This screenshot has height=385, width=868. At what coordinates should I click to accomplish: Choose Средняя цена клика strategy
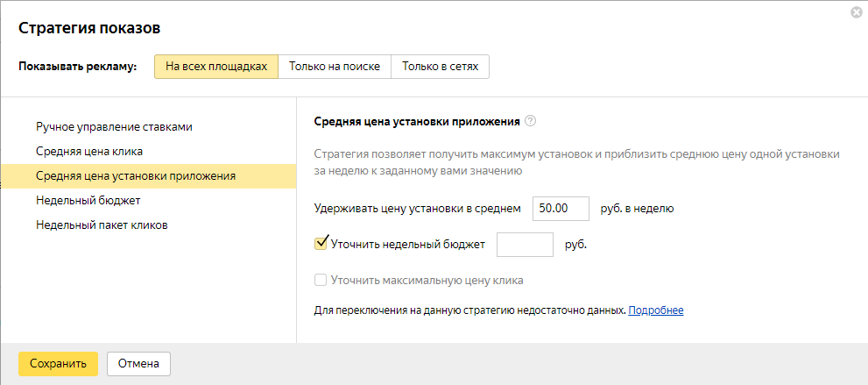(89, 151)
